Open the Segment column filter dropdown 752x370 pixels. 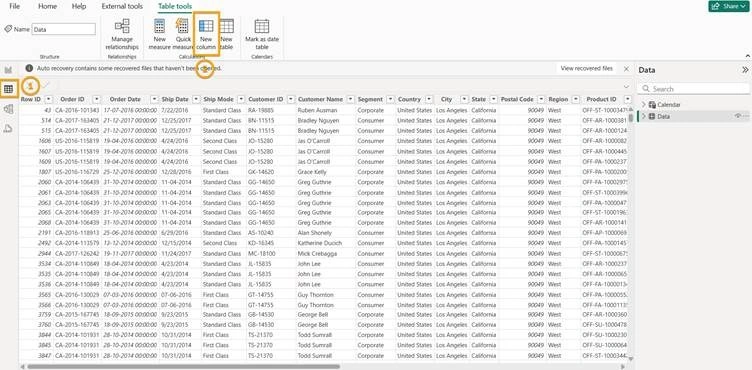(x=390, y=99)
